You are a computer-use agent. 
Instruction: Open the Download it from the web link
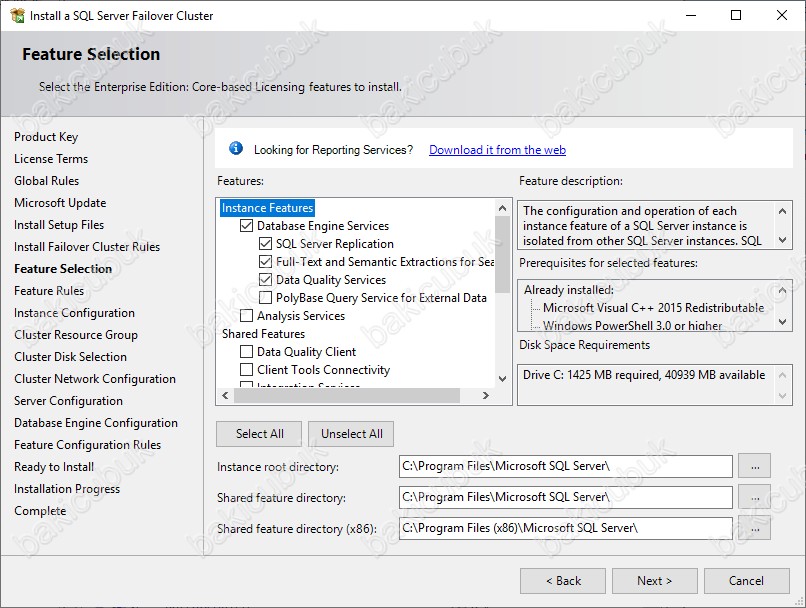pyautogui.click(x=497, y=150)
